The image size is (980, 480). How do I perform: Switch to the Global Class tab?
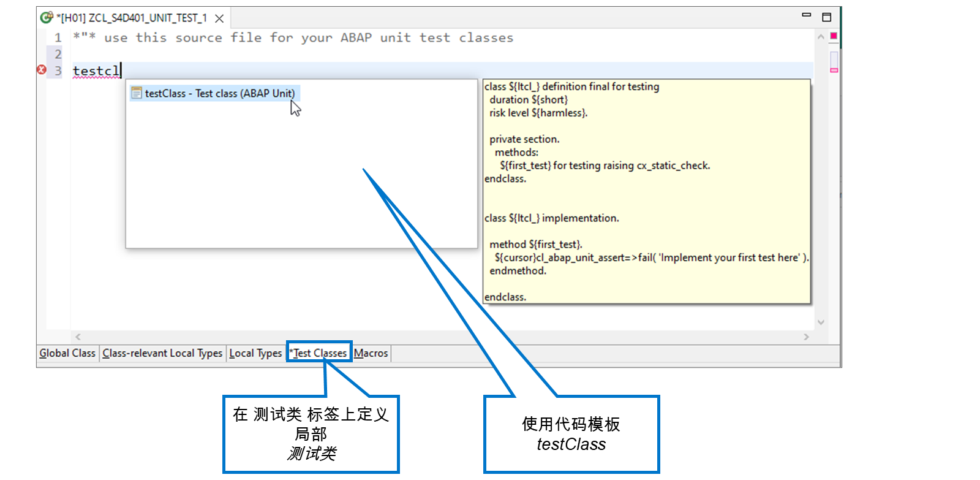pos(67,353)
